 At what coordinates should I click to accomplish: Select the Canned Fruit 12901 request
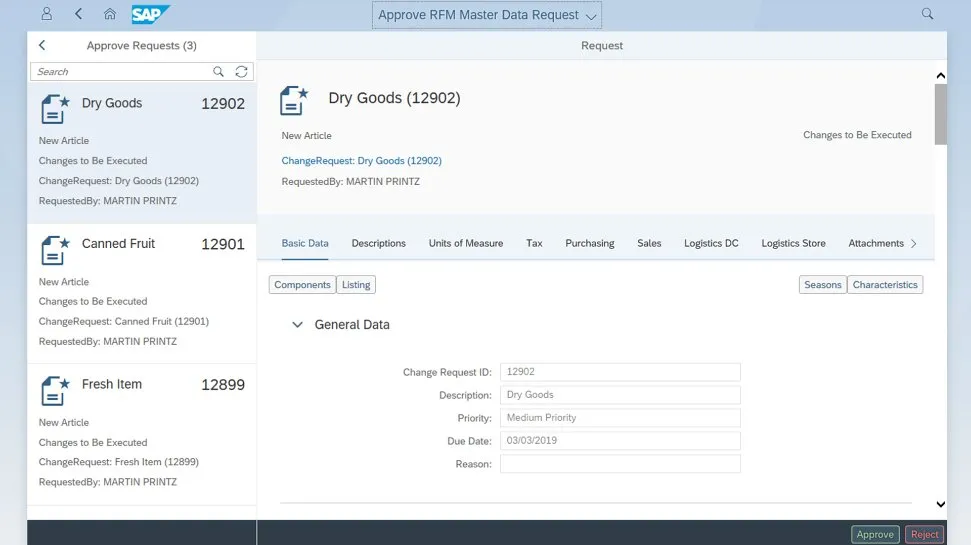click(x=141, y=291)
